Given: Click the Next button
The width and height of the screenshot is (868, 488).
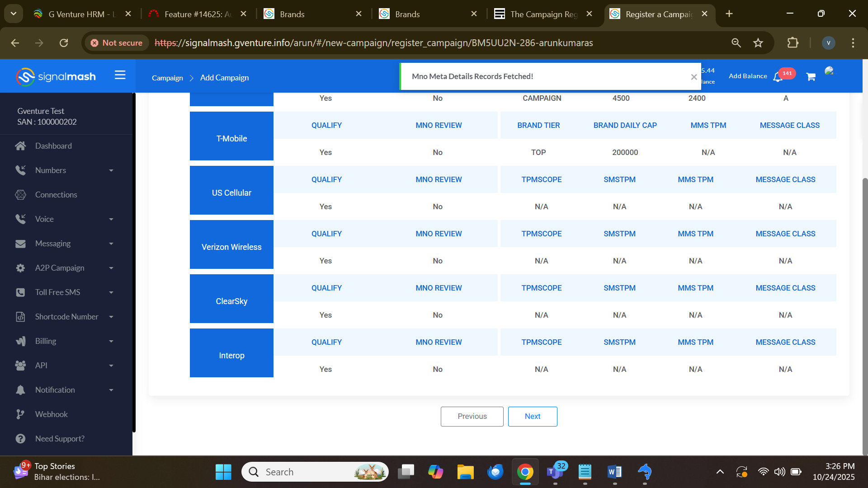Looking at the screenshot, I should 532,416.
